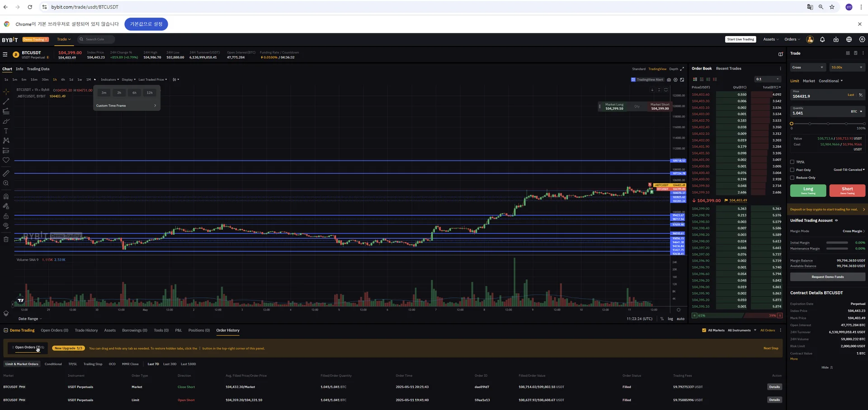
Task: Select the trend line drawing tool
Action: pos(6,102)
